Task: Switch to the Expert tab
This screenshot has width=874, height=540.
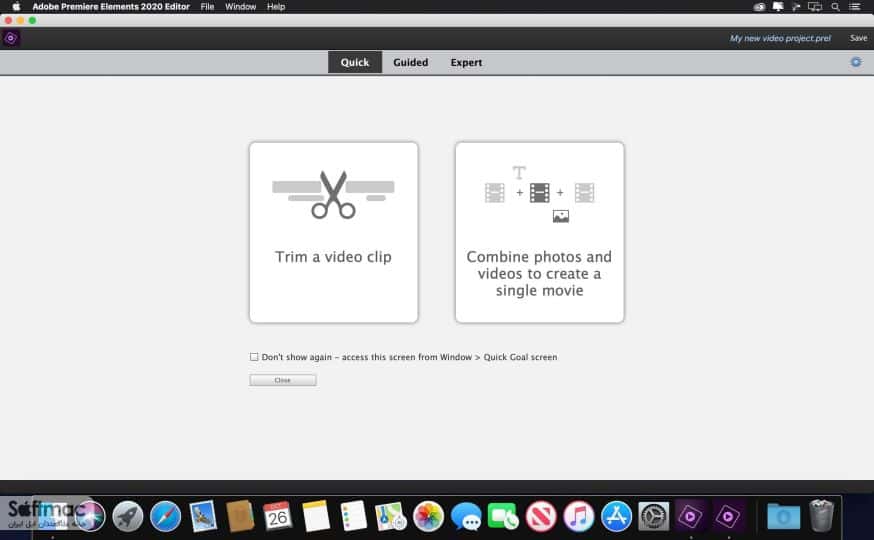Action: tap(466, 62)
